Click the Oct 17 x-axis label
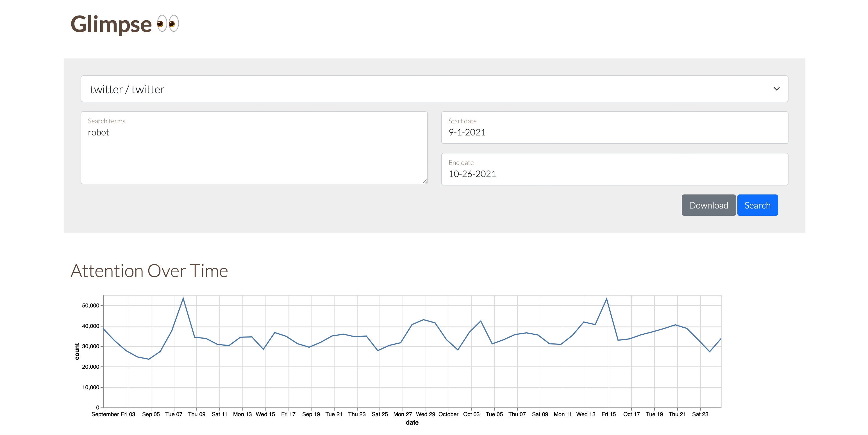This screenshot has height=435, width=868. tap(631, 414)
